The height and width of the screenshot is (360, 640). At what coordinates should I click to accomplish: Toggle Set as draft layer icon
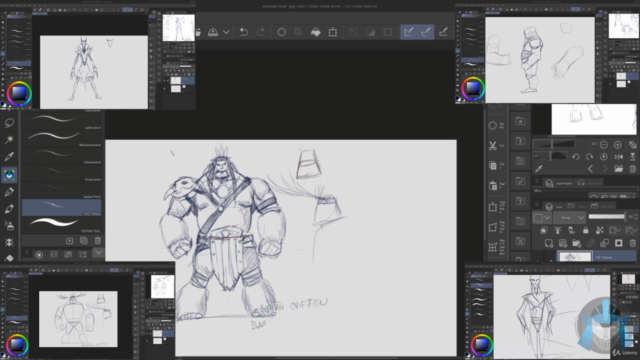[x=571, y=231]
